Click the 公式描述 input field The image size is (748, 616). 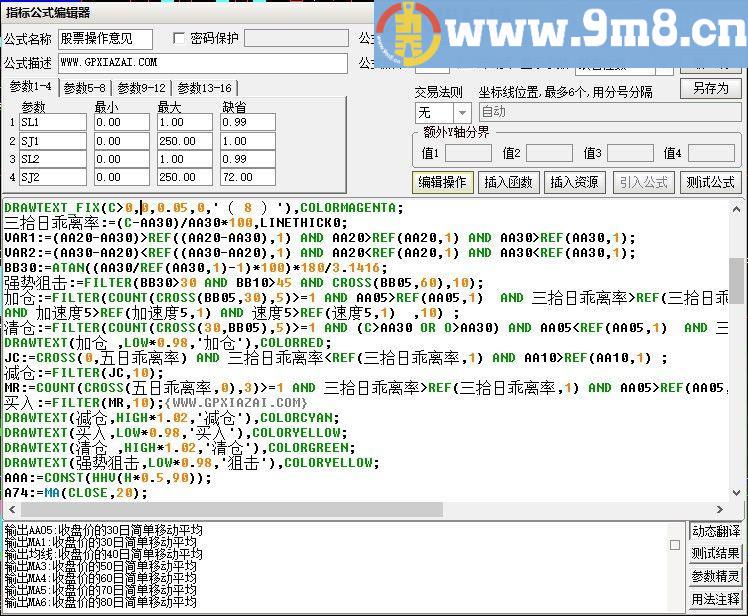click(203, 63)
